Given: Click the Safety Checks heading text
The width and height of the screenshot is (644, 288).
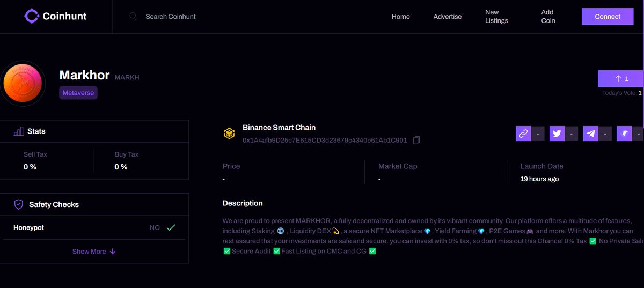Looking at the screenshot, I should pyautogui.click(x=54, y=204).
